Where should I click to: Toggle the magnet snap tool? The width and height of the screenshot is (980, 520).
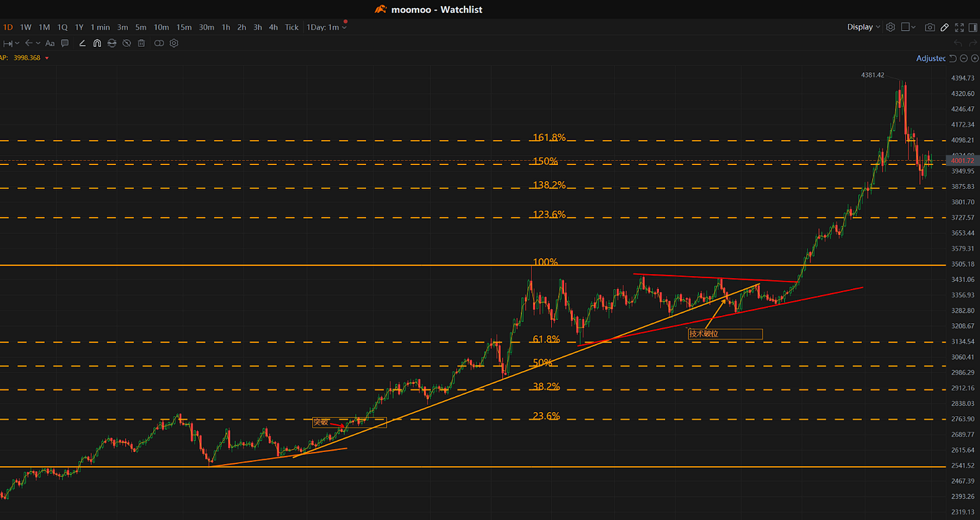coord(97,43)
